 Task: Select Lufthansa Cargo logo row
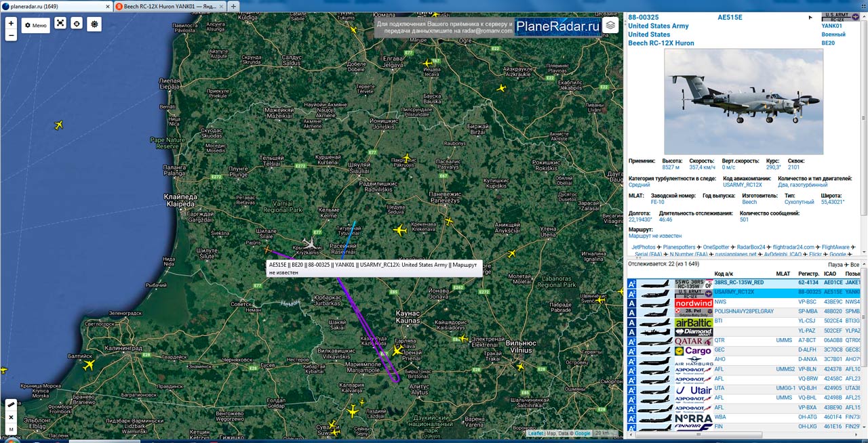(694, 351)
